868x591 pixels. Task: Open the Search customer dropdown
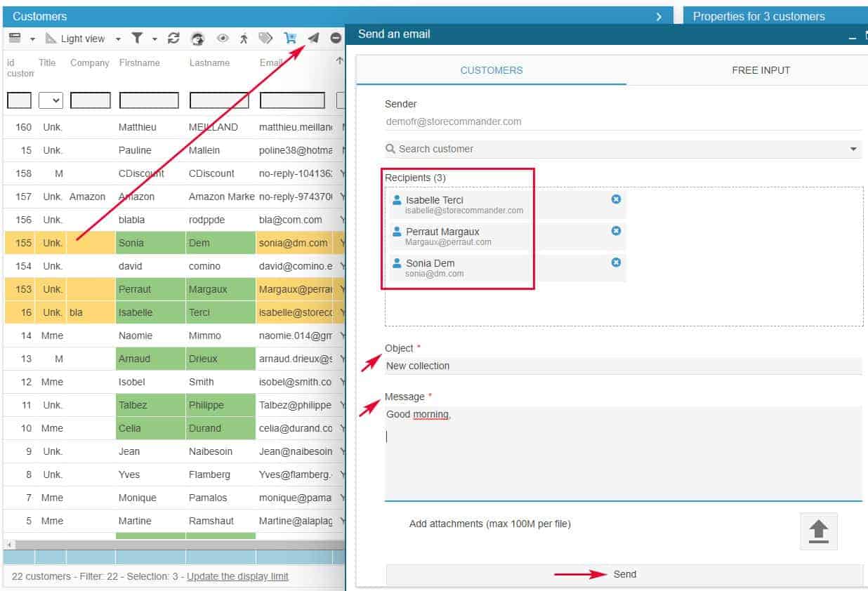853,149
